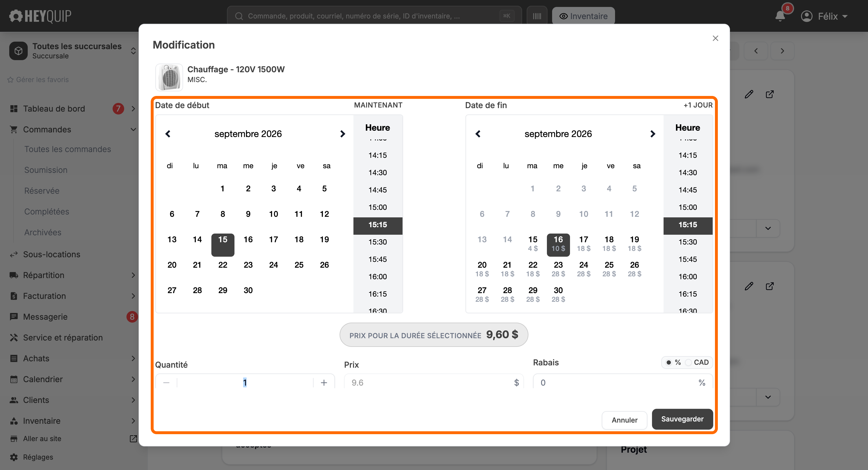Select the percent discount radio option
The height and width of the screenshot is (470, 868).
[668, 362]
